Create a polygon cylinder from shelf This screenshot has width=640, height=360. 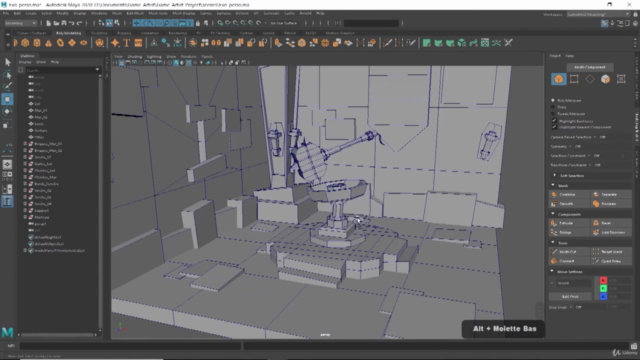point(37,43)
